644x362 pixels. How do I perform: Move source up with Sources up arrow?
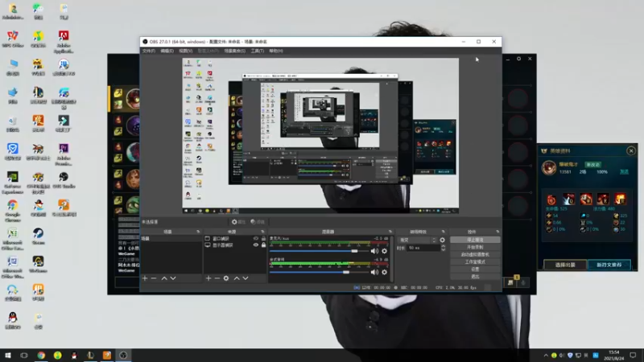237,278
